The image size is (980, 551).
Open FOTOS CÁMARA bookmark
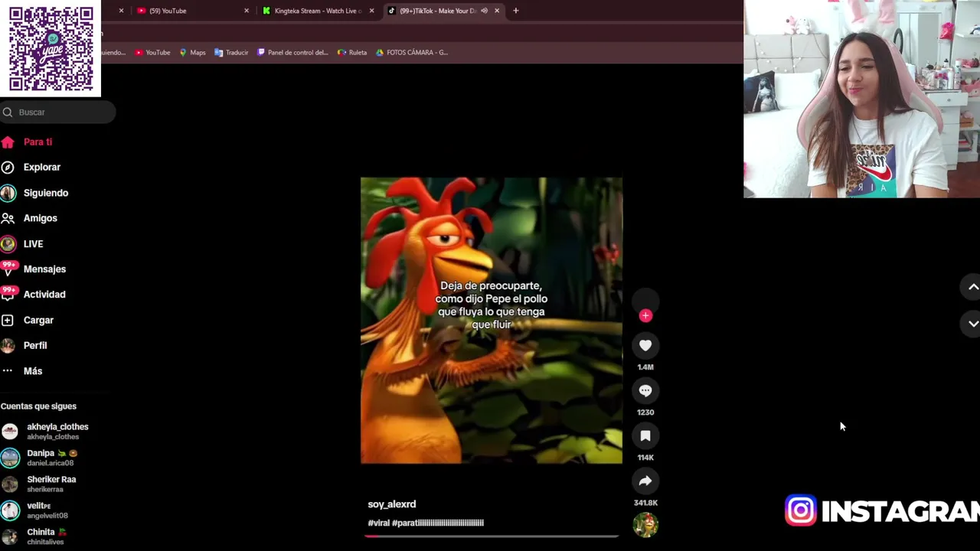point(411,52)
